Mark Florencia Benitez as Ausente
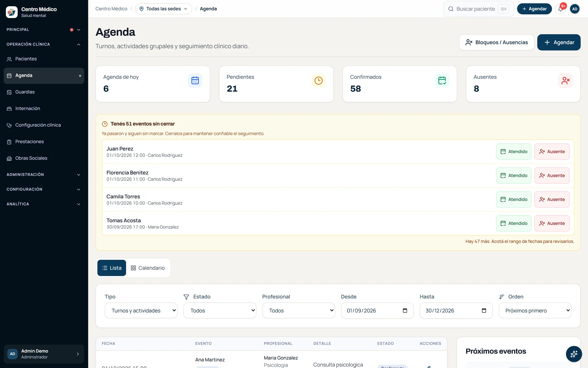The width and height of the screenshot is (588, 368). pos(552,175)
